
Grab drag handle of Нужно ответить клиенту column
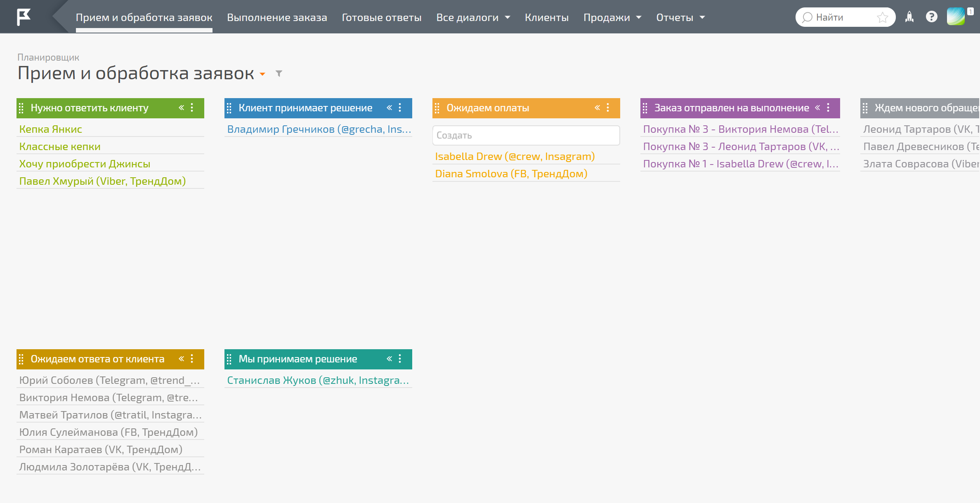tap(21, 108)
